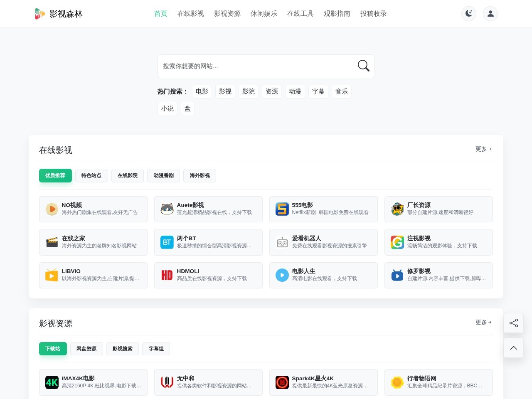Switch to the 特色站点 tab
The image size is (532, 399).
click(x=91, y=175)
